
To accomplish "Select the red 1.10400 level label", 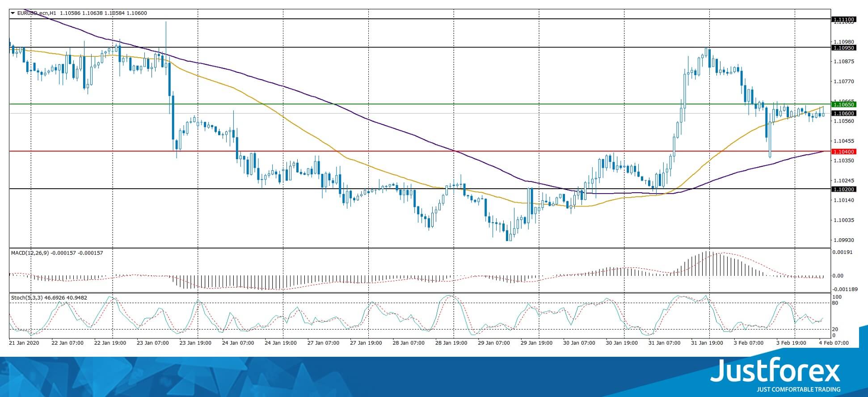I will click(x=843, y=152).
